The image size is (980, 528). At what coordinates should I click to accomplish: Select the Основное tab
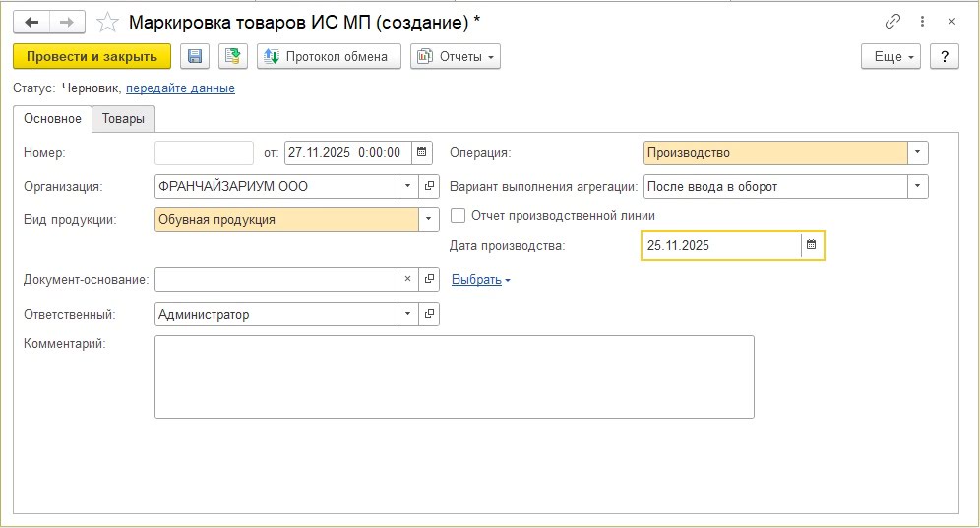coord(53,119)
